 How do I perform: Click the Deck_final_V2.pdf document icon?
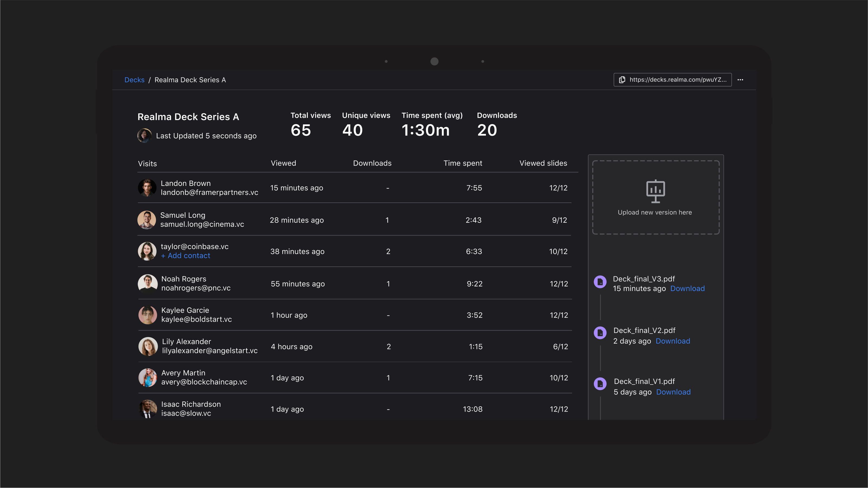pos(601,333)
